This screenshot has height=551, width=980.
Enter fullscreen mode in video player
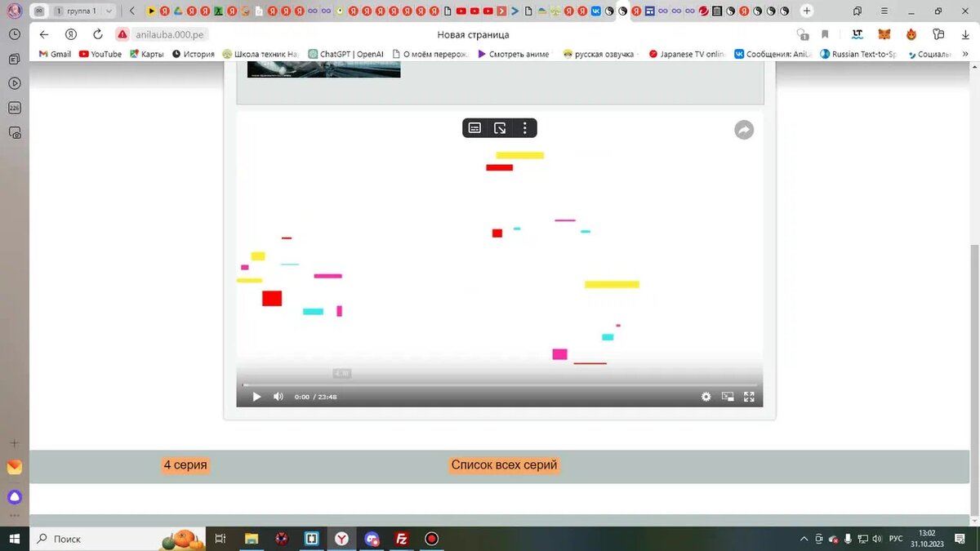(x=748, y=397)
